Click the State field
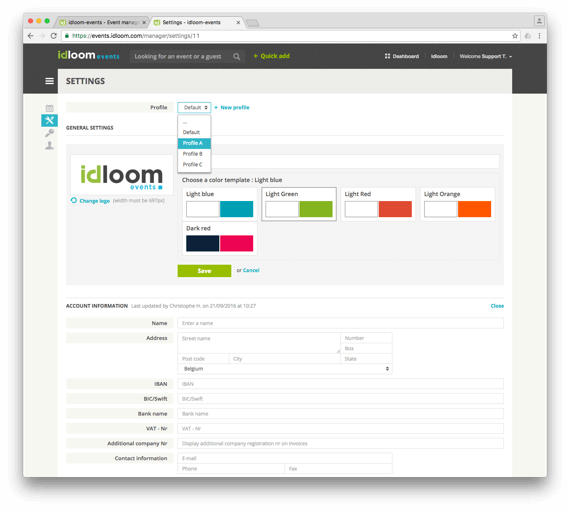Screen dimensions: 570x510 [x=366, y=358]
